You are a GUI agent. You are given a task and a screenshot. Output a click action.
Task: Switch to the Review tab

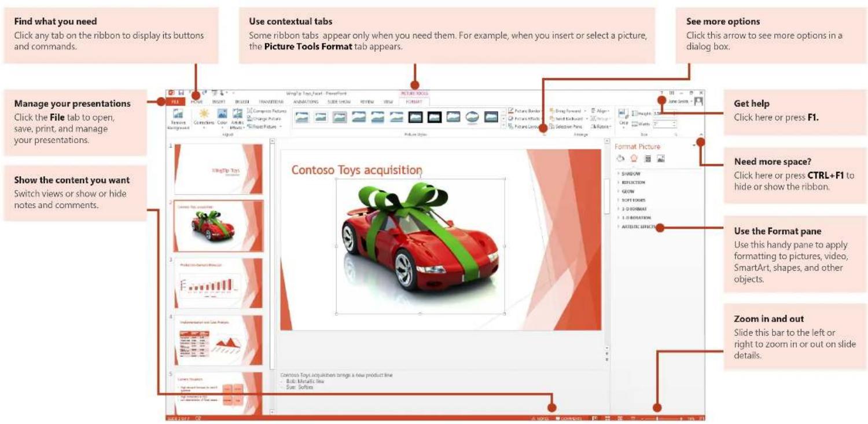[x=367, y=101]
